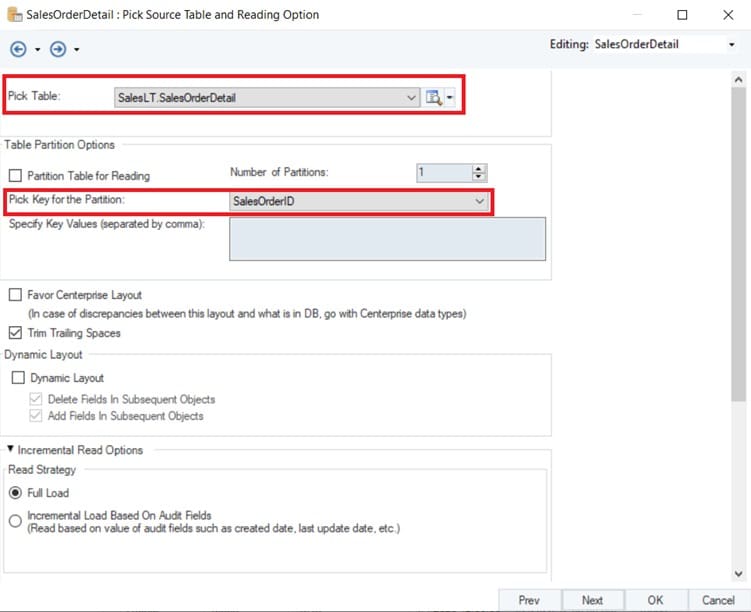Image resolution: width=751 pixels, height=612 pixels.
Task: Choose Incremental Load Based On Audit Fields
Action: pos(15,521)
